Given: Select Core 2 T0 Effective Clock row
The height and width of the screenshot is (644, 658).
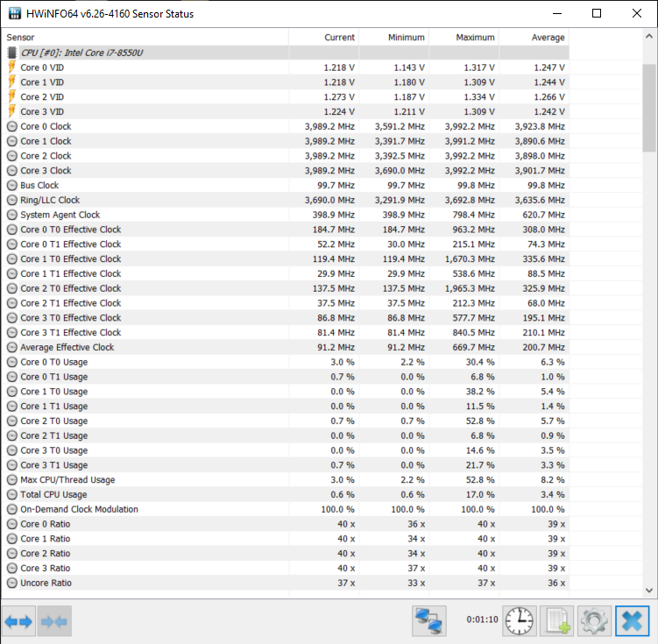Looking at the screenshot, I should coord(286,288).
